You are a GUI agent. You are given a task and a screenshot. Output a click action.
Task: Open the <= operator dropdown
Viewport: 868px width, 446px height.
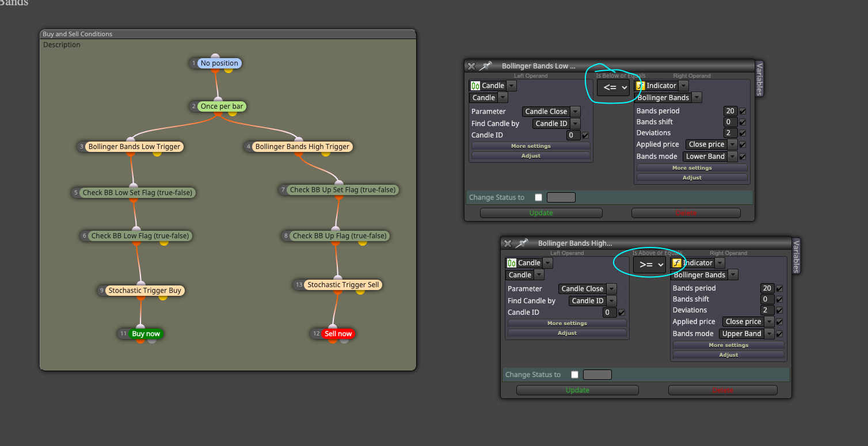tap(614, 87)
